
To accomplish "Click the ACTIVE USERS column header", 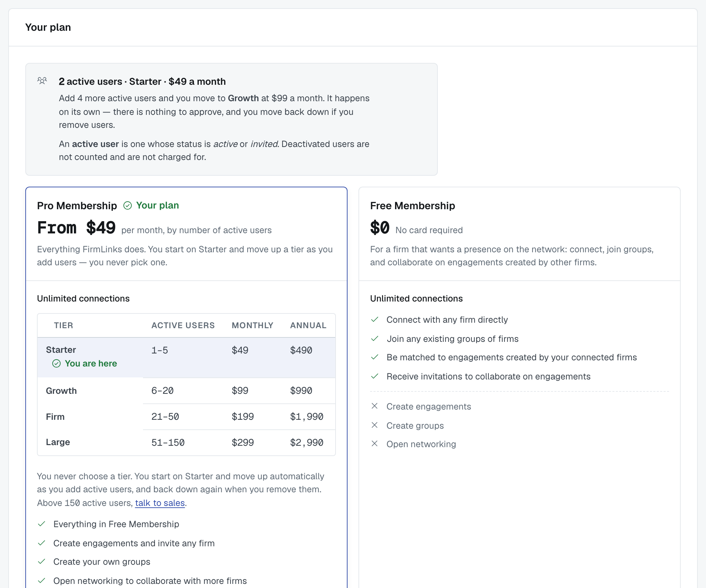I will (183, 325).
